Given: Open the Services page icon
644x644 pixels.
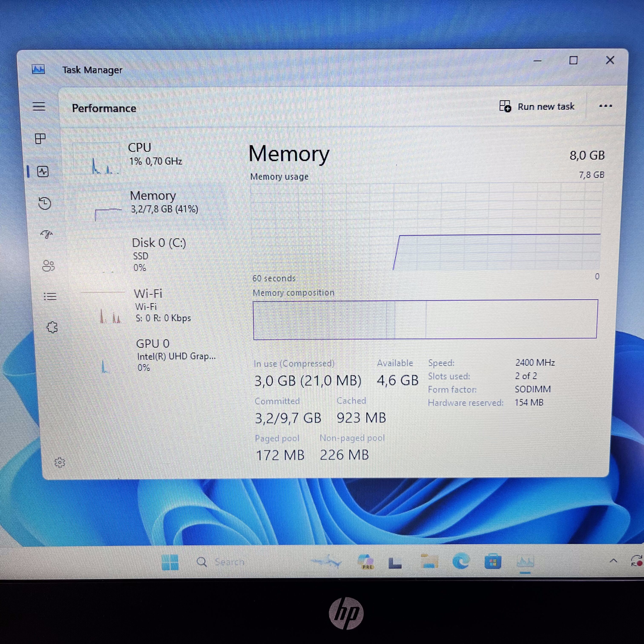Looking at the screenshot, I should 52,327.
